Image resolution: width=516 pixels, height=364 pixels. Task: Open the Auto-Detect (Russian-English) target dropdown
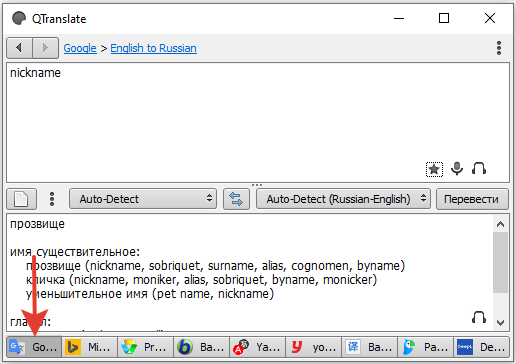click(343, 199)
